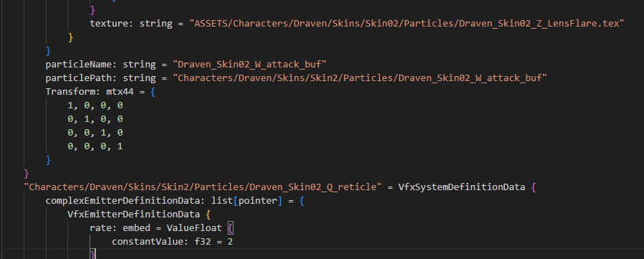Click the Draven_Skin02_Z_LensFlare.tex texture path string
The width and height of the screenshot is (644, 259).
[x=407, y=24]
